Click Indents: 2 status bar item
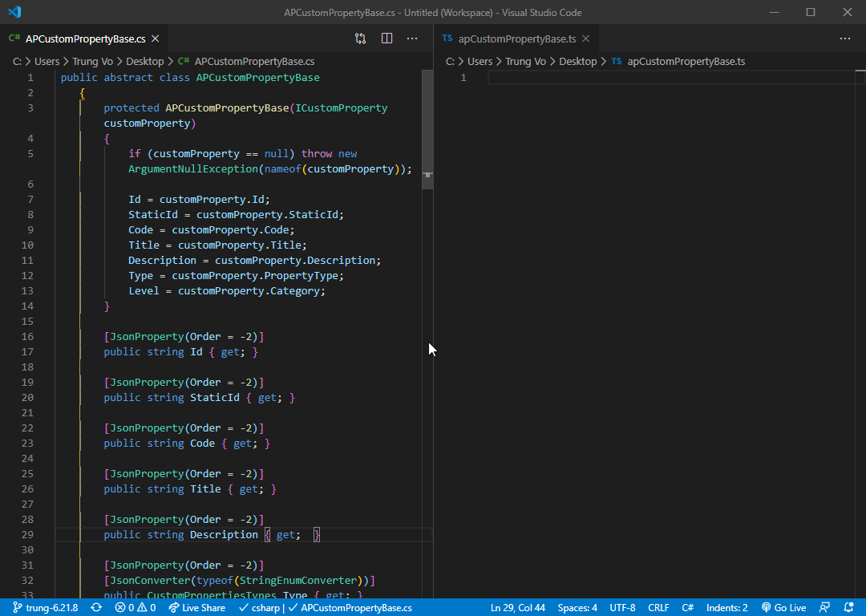This screenshot has width=866, height=616. tap(726, 608)
